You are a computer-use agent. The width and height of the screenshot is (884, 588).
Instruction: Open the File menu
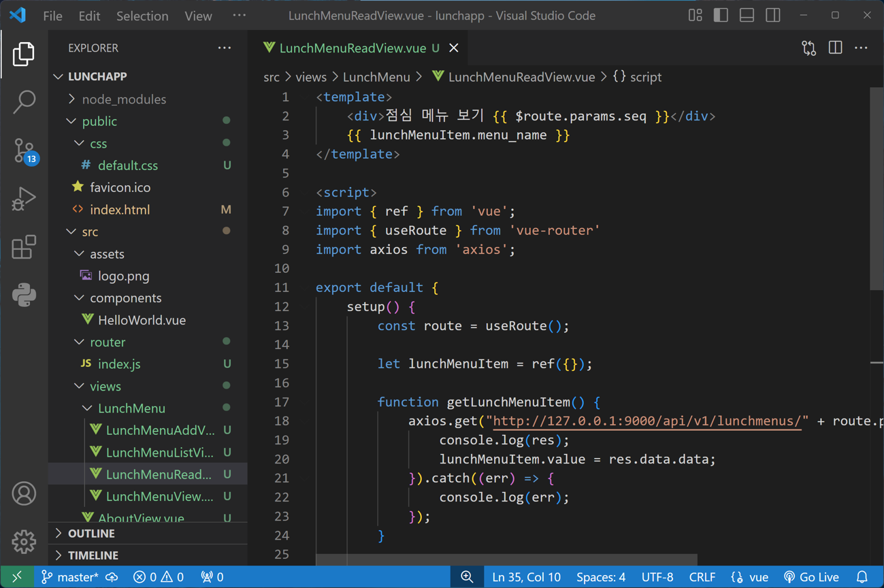52,15
